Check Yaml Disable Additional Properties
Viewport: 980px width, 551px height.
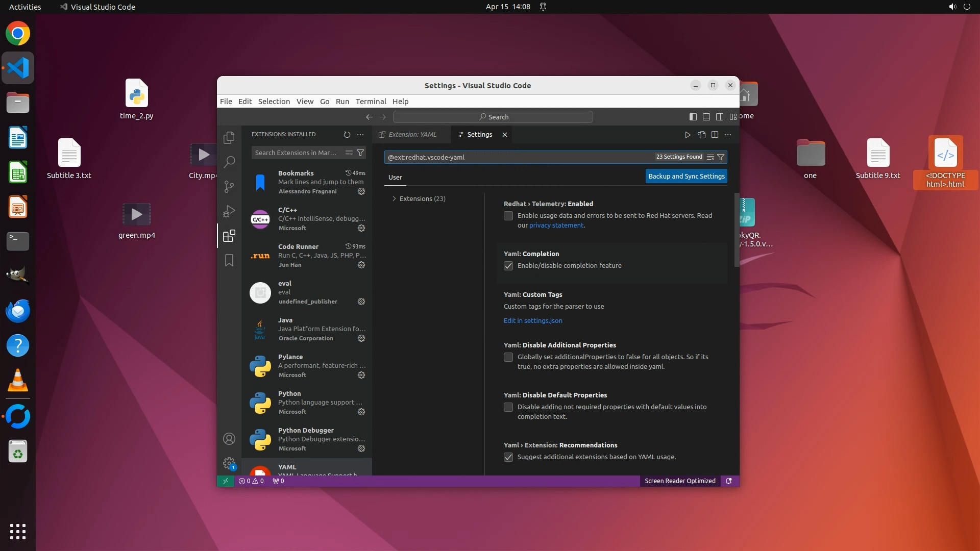tap(508, 357)
